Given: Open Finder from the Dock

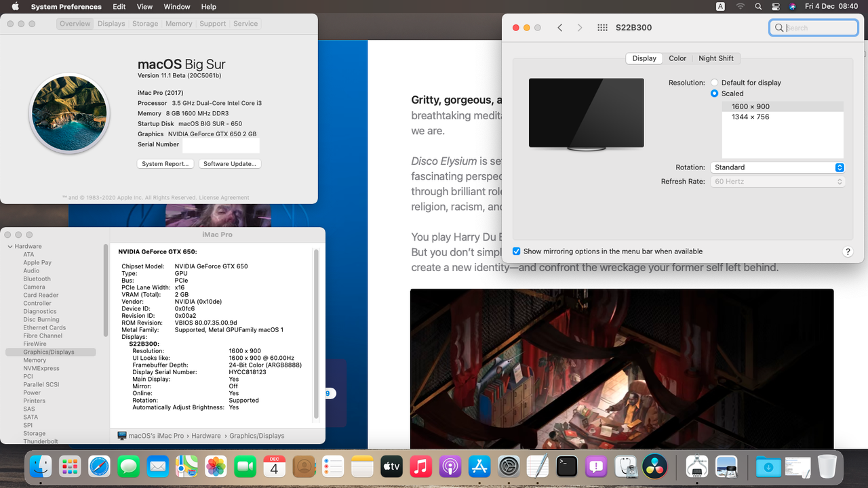Looking at the screenshot, I should [41, 466].
